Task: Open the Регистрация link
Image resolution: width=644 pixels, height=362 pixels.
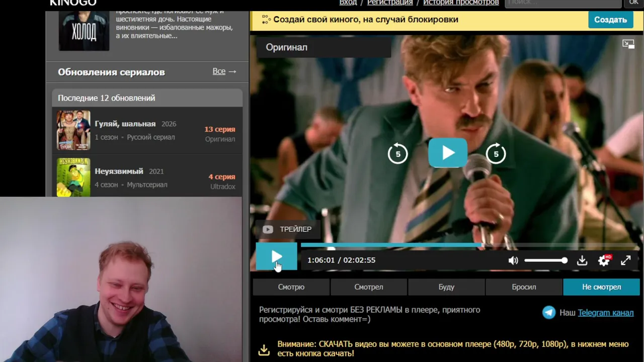Action: (x=390, y=3)
